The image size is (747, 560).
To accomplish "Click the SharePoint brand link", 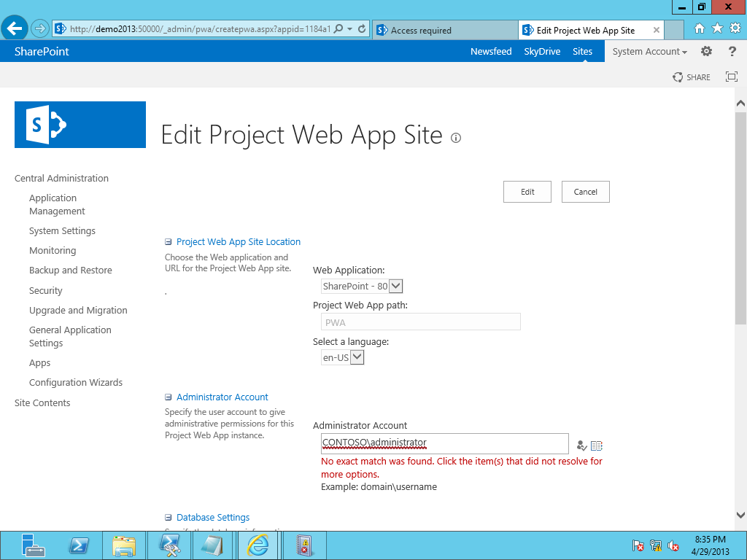I will coord(42,52).
